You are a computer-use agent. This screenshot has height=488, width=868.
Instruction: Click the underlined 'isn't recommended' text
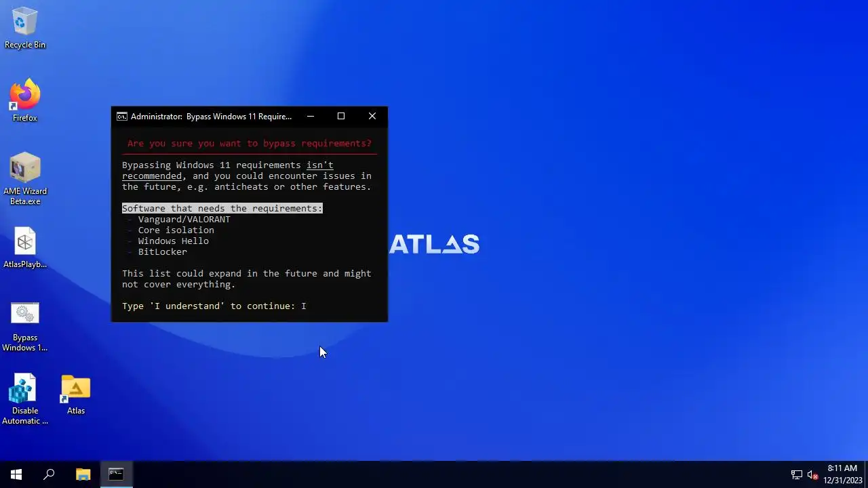coord(228,171)
